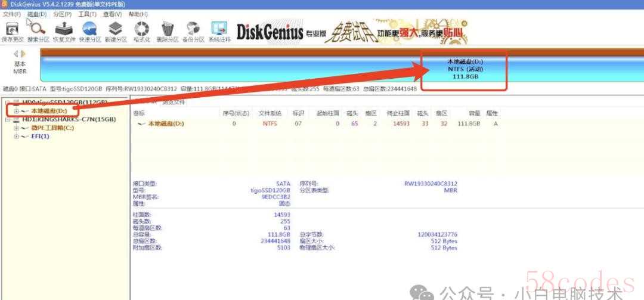This screenshot has width=644, height=300.
Task: Click the model value tigoSSD120GB
Action: (x=270, y=191)
